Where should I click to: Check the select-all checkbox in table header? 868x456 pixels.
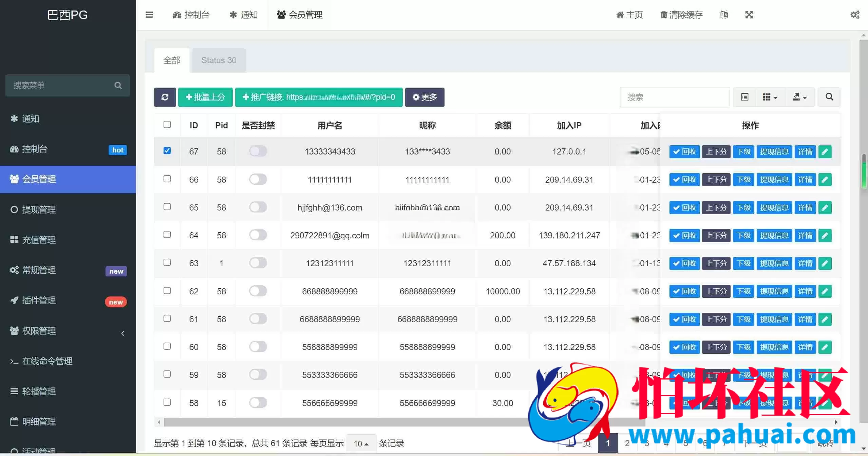(x=167, y=125)
